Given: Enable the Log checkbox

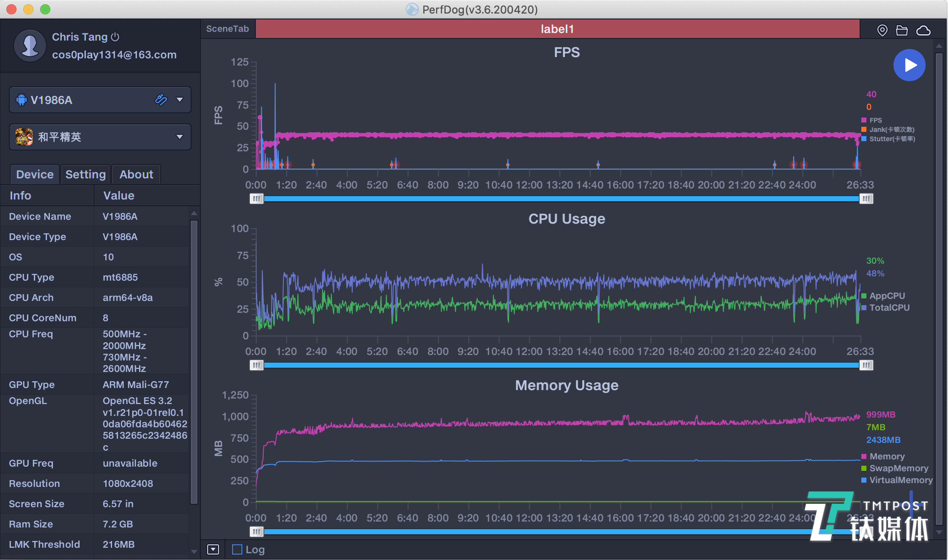Looking at the screenshot, I should [237, 549].
